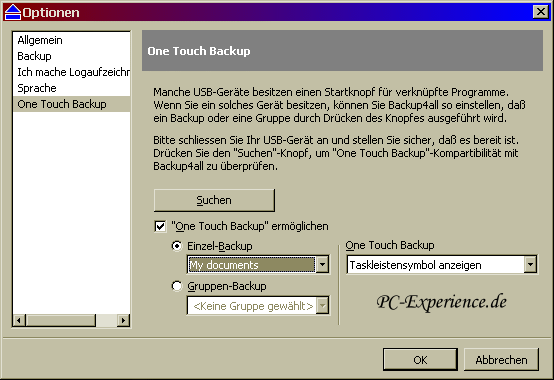554x380 pixels.
Task: Click the right scroll arrow in sidebar
Action: (123, 321)
